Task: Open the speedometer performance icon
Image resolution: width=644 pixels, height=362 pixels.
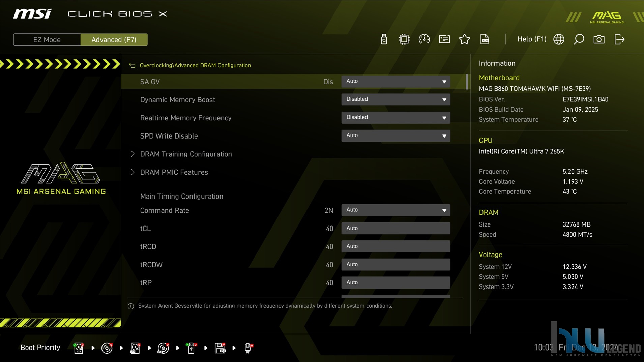Action: [424, 39]
